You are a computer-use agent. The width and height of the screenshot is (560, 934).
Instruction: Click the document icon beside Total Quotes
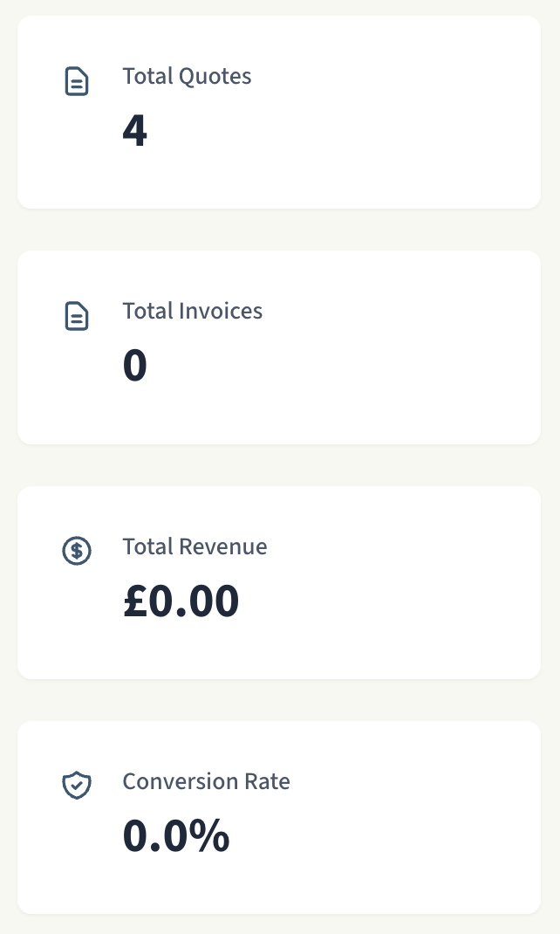tap(77, 82)
